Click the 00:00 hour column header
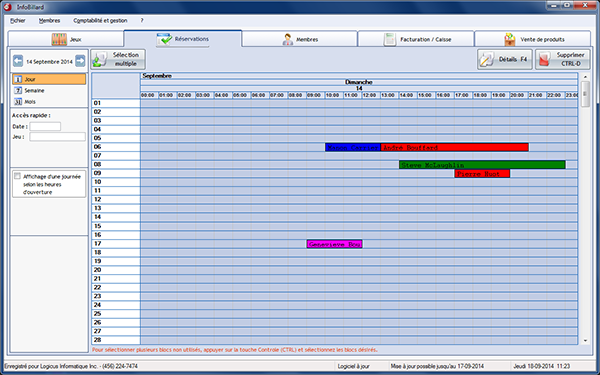 click(150, 95)
